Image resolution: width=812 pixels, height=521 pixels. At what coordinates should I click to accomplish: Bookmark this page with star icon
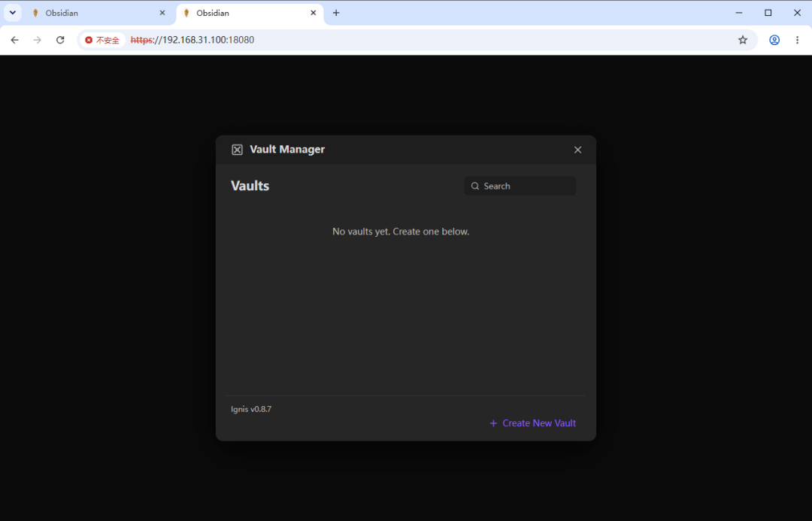[743, 40]
